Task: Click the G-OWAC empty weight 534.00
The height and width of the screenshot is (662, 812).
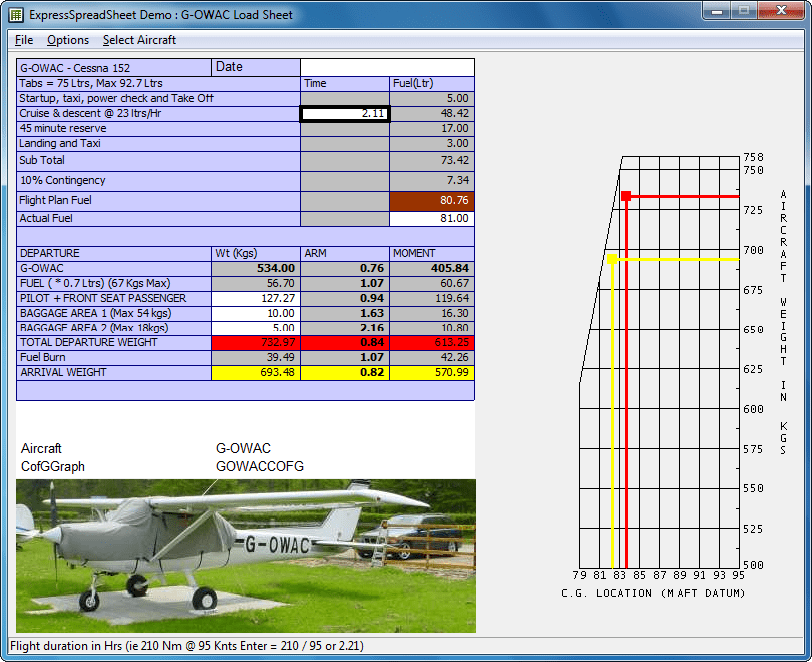Action: tap(256, 269)
